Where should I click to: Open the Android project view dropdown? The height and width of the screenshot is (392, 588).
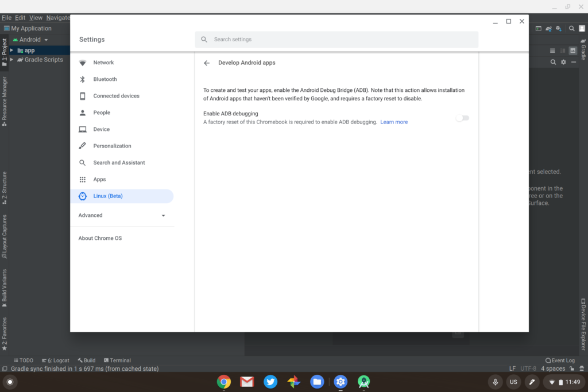pyautogui.click(x=33, y=40)
